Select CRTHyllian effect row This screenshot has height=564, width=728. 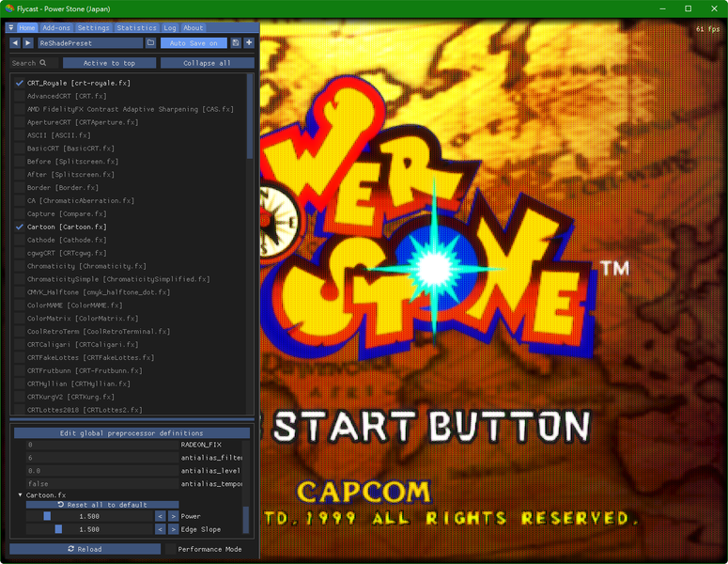coord(79,384)
